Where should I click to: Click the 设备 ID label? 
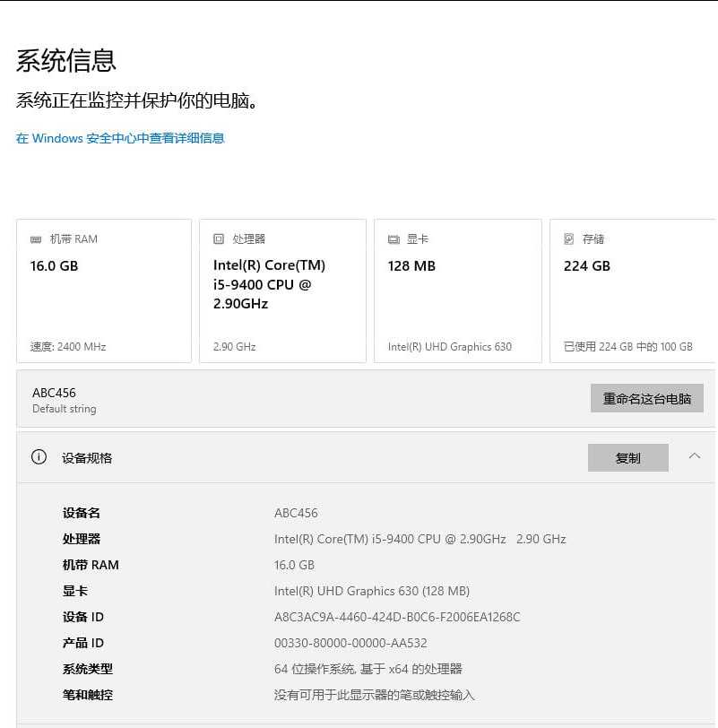tap(83, 617)
